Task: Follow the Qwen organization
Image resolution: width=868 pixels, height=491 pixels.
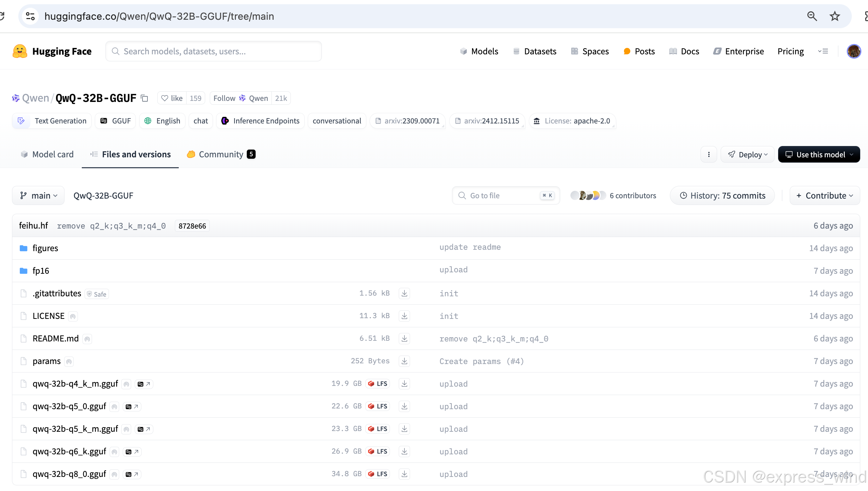Action: click(x=241, y=98)
